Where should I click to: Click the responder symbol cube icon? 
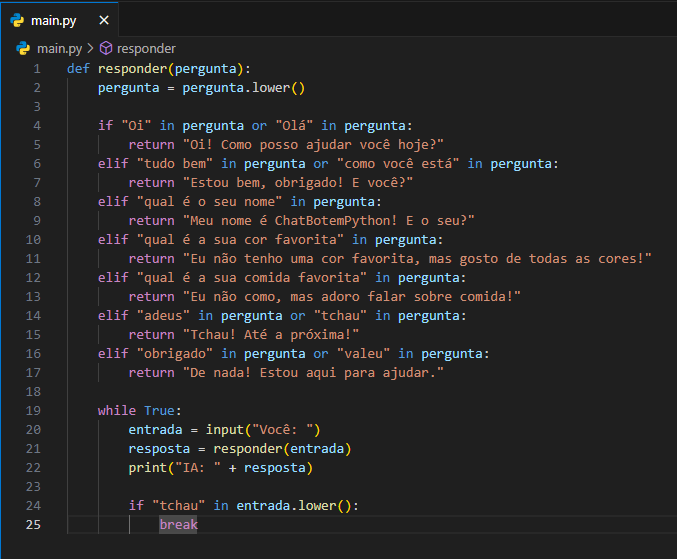coord(106,48)
